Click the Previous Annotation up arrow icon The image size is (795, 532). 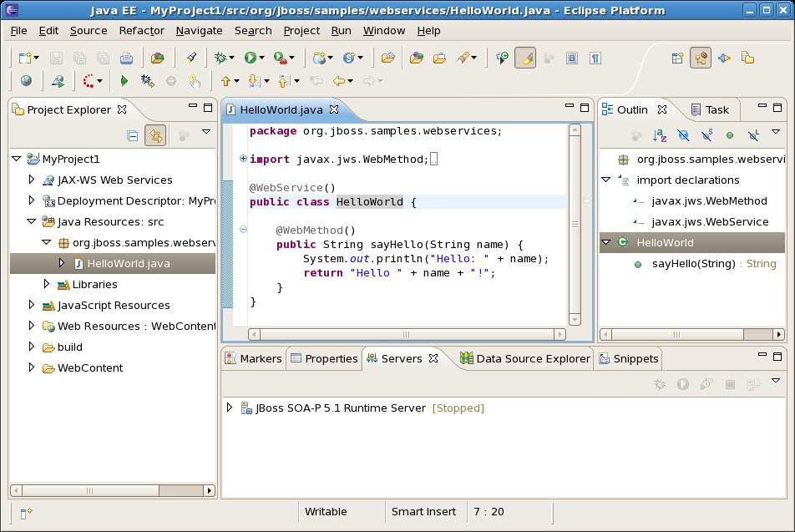[x=284, y=81]
